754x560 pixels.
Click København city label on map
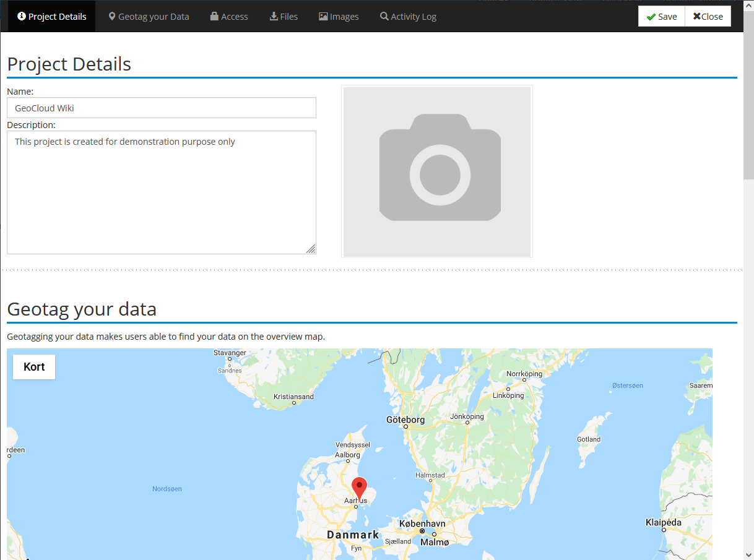click(422, 523)
